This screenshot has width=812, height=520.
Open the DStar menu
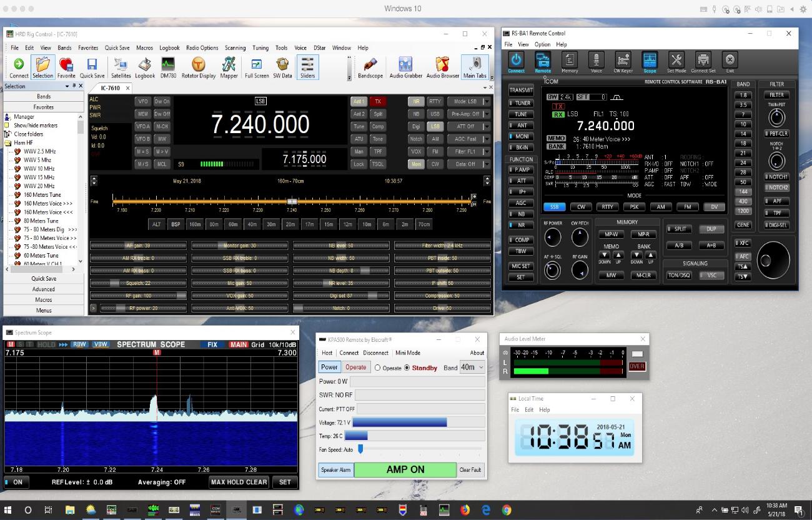[x=319, y=47]
